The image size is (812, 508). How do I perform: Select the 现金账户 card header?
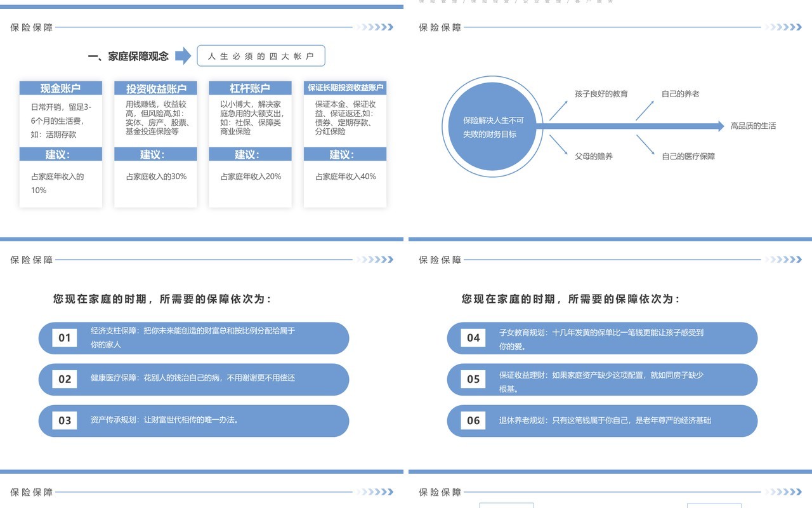click(x=61, y=88)
